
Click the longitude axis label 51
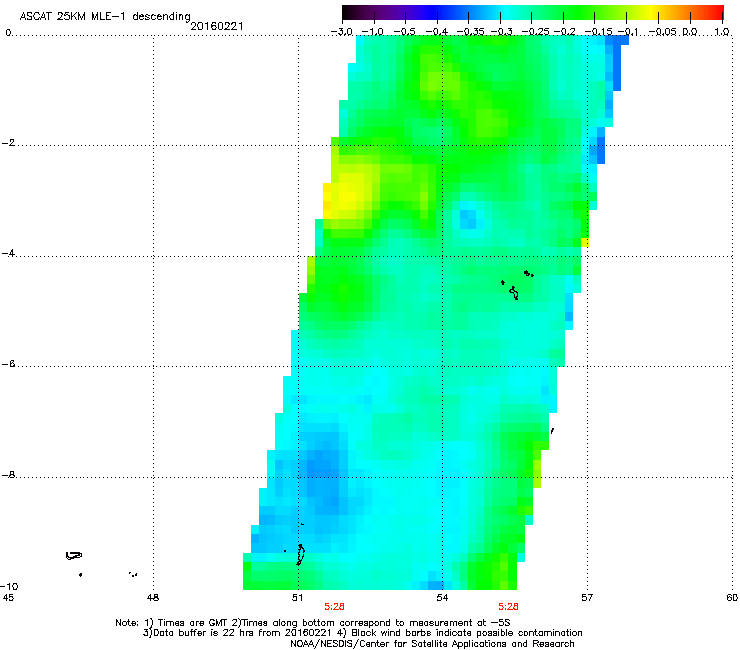[297, 598]
